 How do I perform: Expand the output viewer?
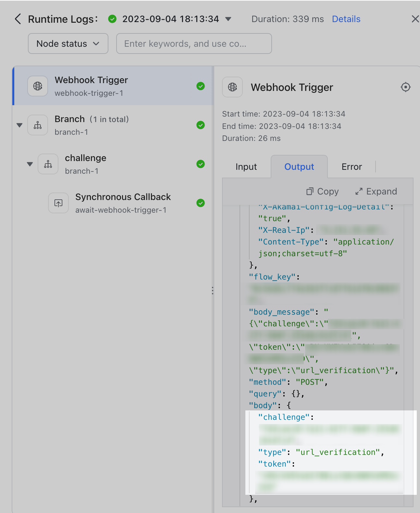pyautogui.click(x=376, y=192)
